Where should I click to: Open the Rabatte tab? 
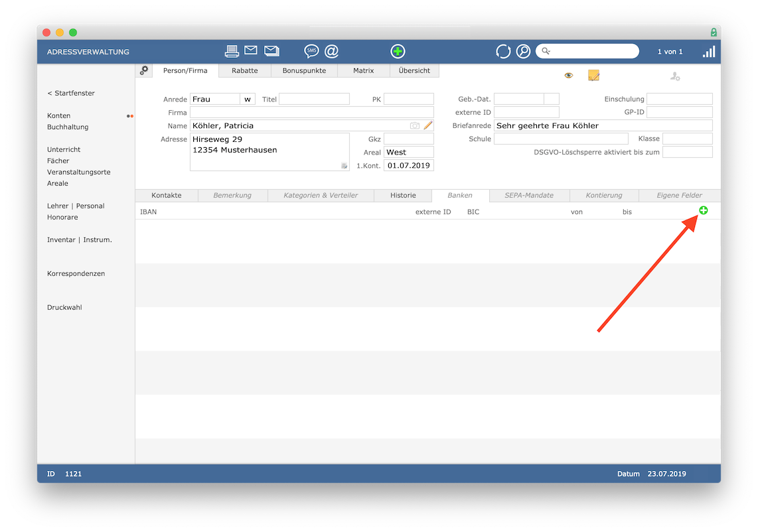point(245,70)
